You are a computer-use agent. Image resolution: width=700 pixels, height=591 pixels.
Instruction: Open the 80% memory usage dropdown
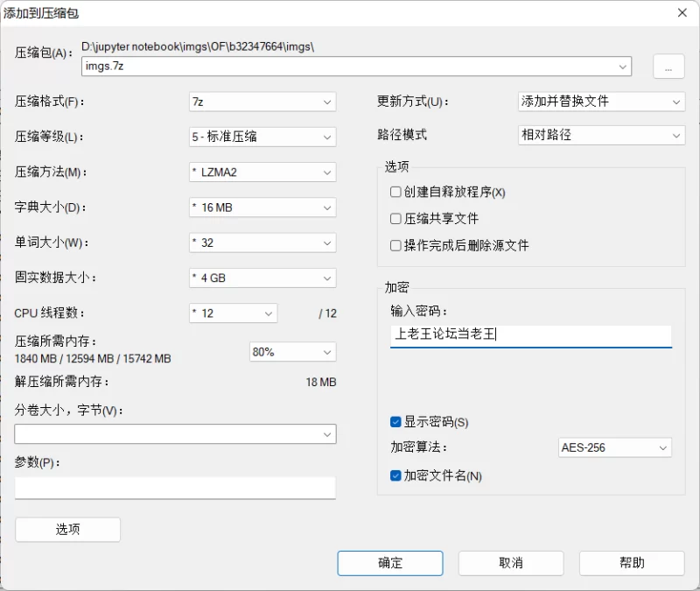(292, 352)
